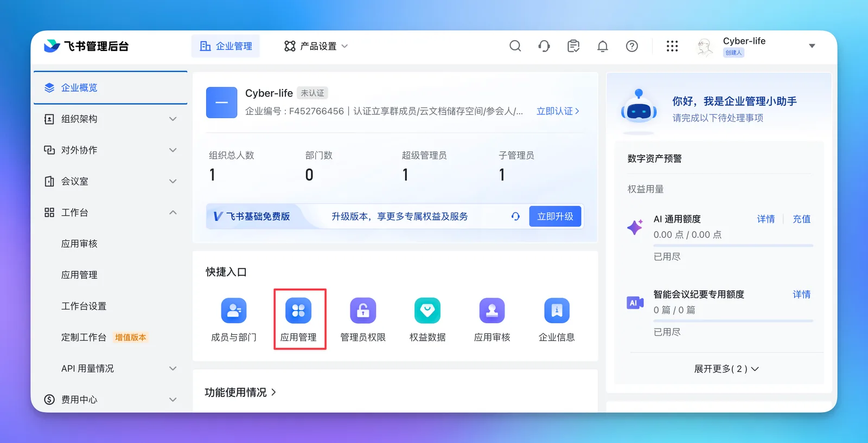The height and width of the screenshot is (443, 868).
Task: Click the 组织架构 sidebar icon
Action: pos(49,119)
